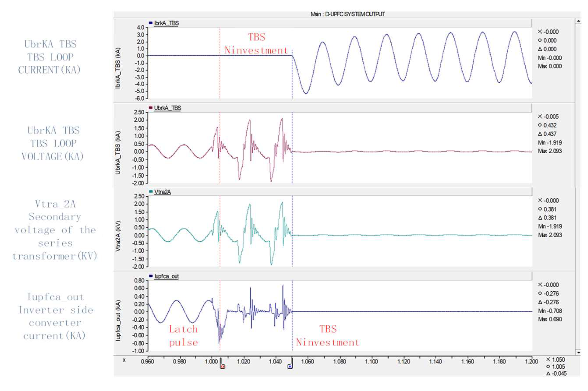Click the red O marker handle on time axis
Viewport: 588px width, 391px height.
click(x=223, y=366)
